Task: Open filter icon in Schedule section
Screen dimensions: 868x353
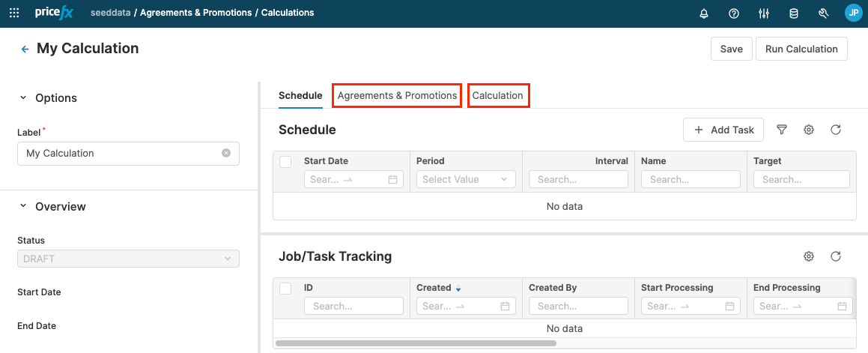Action: 782,130
